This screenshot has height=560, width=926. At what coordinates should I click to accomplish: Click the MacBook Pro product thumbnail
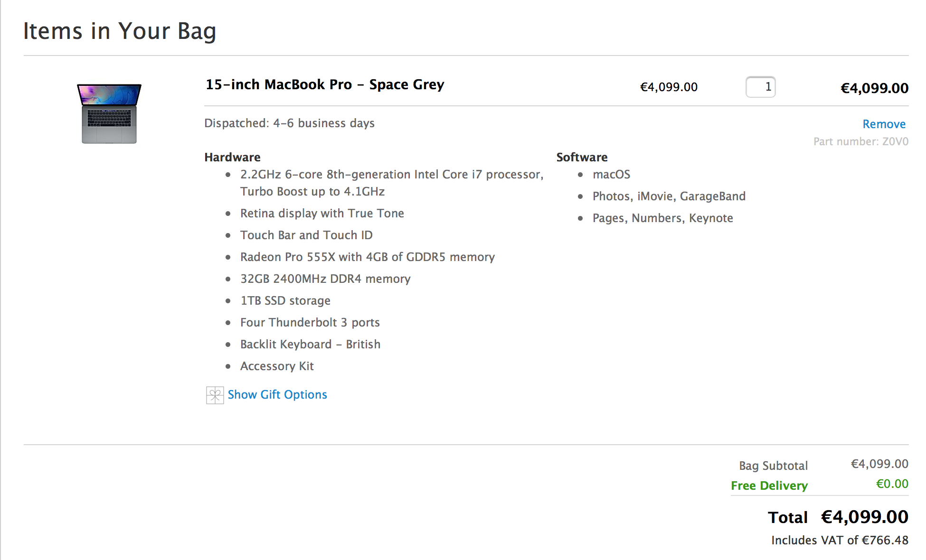point(109,114)
